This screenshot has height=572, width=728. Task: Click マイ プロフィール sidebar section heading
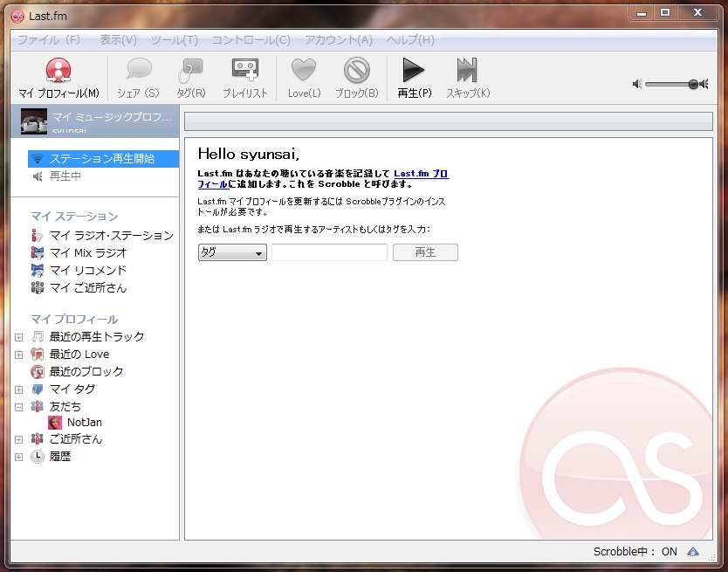(74, 320)
